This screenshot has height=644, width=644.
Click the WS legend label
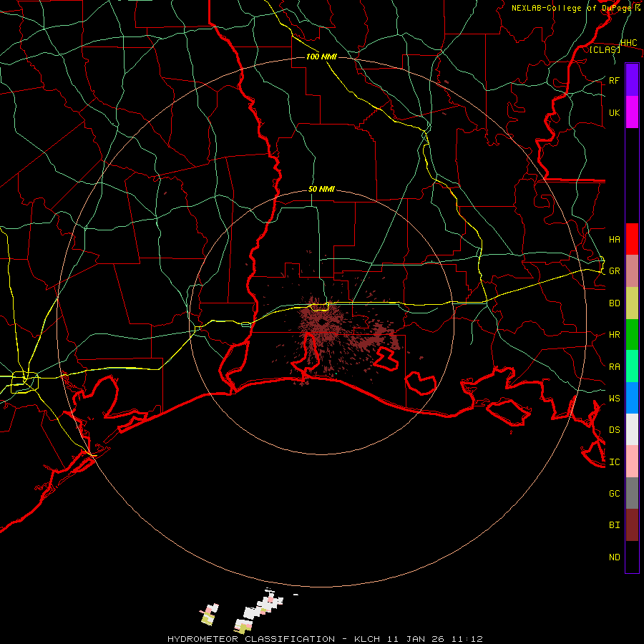[x=614, y=399]
